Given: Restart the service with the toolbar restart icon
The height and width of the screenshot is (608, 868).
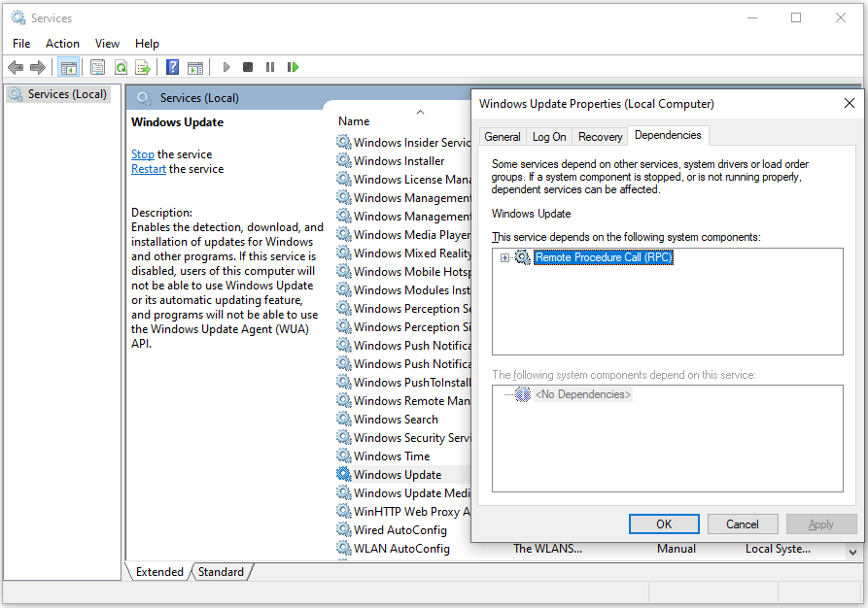Looking at the screenshot, I should pyautogui.click(x=293, y=67).
